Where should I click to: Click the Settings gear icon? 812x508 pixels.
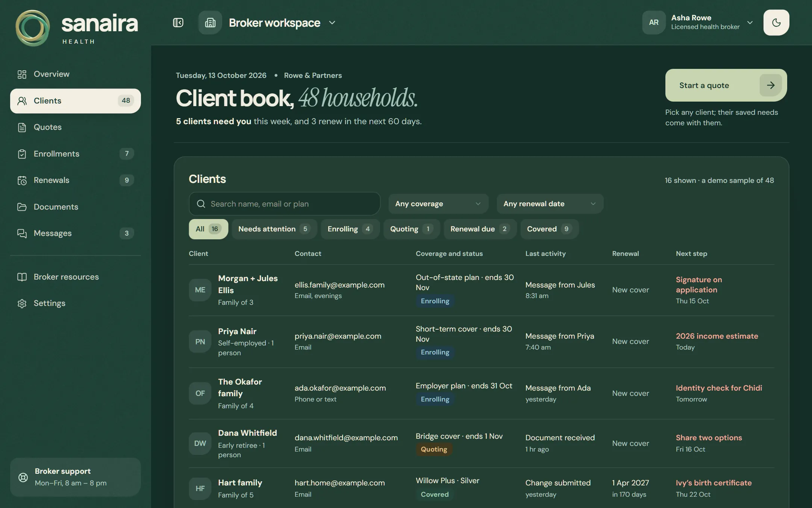pyautogui.click(x=22, y=303)
